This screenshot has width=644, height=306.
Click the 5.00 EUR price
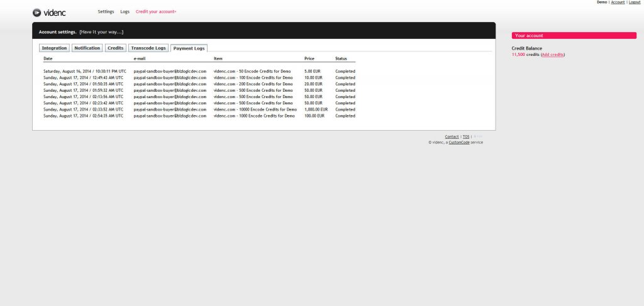313,72
